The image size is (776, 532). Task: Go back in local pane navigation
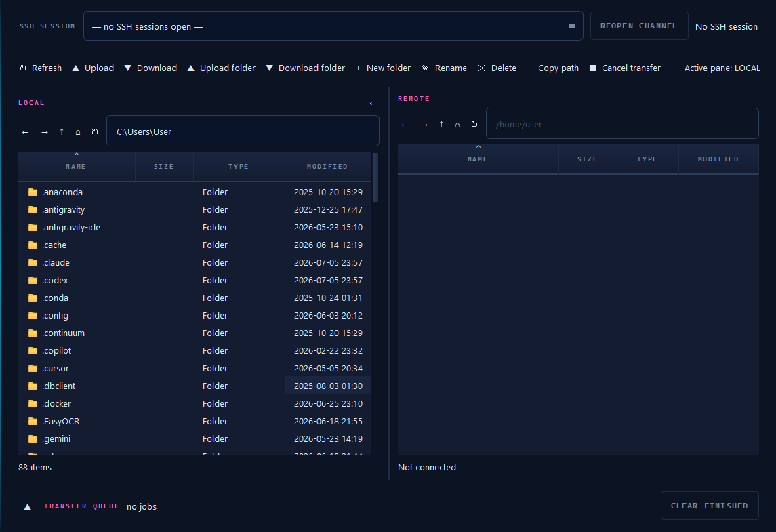(26, 132)
